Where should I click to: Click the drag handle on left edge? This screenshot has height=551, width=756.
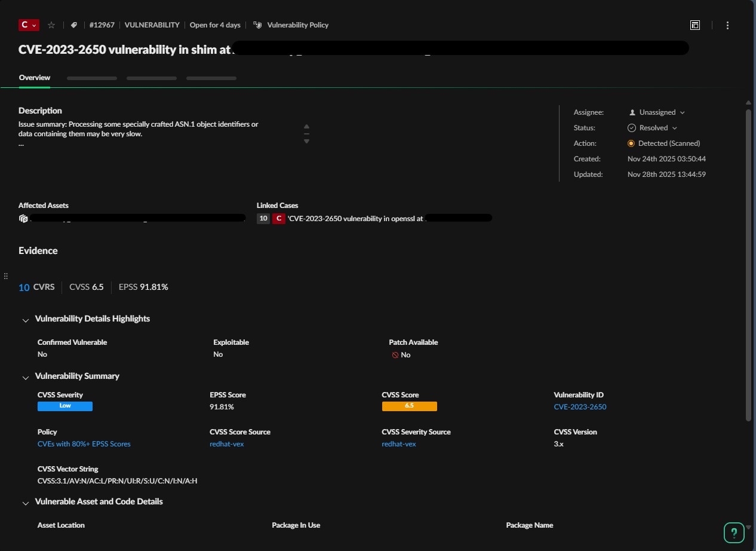pyautogui.click(x=5, y=276)
